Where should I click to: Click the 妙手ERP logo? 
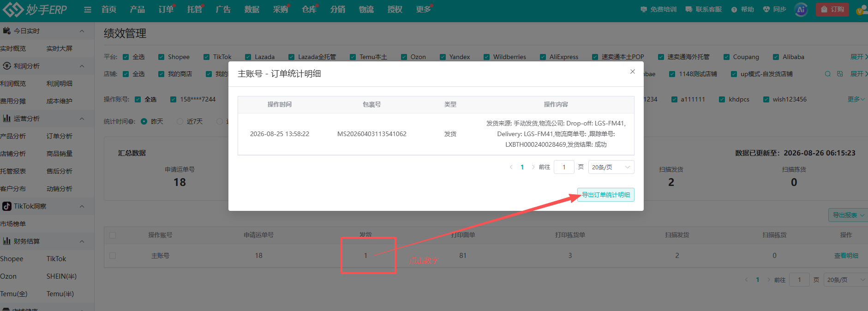35,9
